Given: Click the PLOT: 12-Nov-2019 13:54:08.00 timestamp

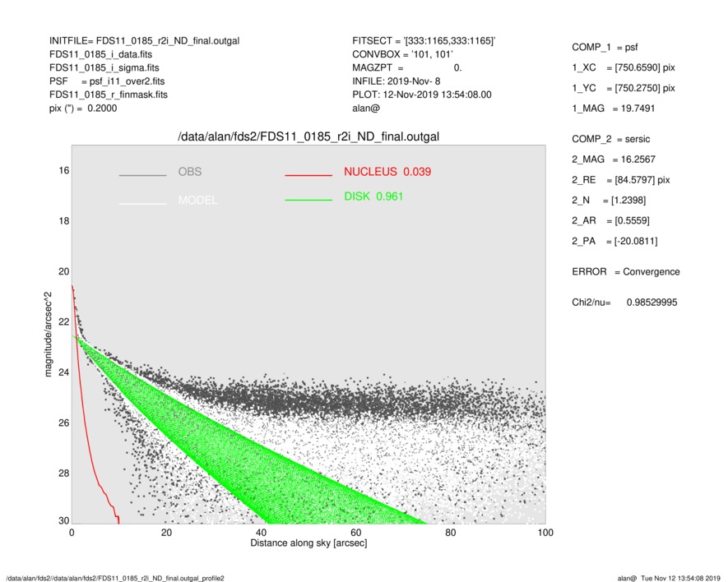Looking at the screenshot, I should (x=421, y=95).
